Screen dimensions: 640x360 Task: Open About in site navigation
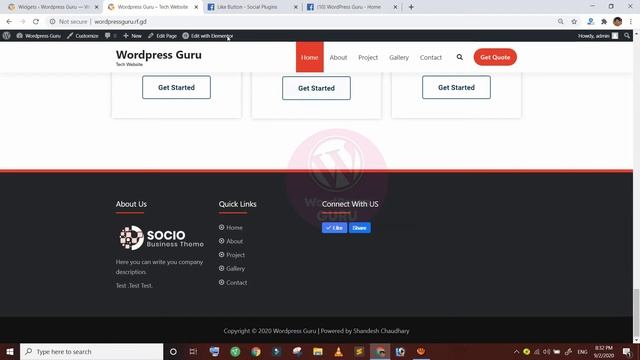pyautogui.click(x=338, y=58)
